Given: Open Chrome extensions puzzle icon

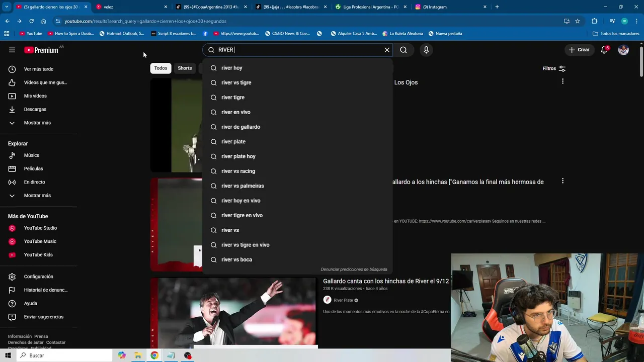Looking at the screenshot, I should [595, 21].
